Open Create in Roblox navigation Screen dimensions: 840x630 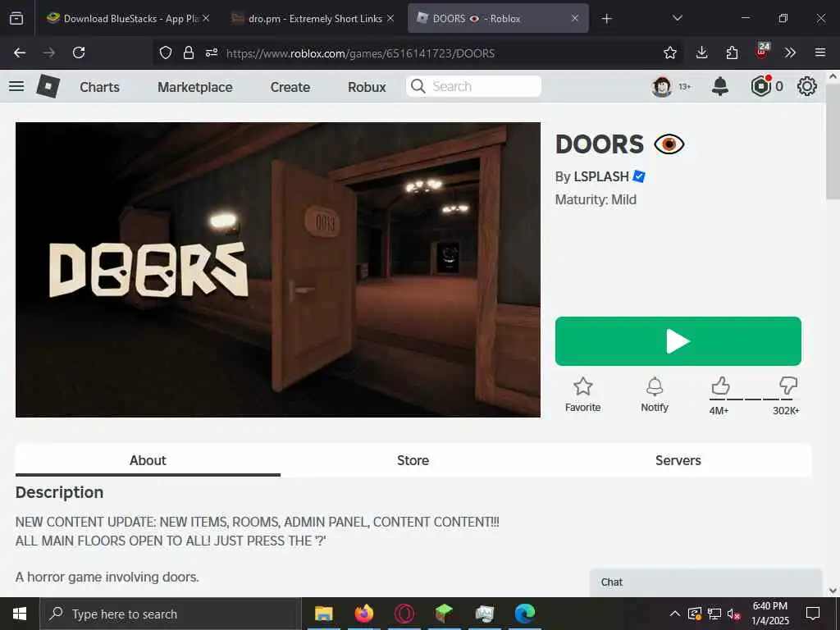[290, 87]
